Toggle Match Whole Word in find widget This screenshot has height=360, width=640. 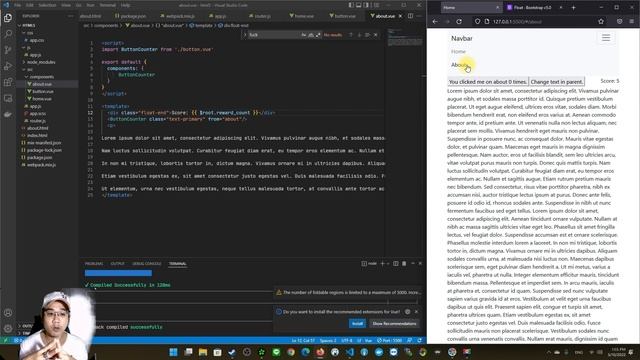(311, 35)
